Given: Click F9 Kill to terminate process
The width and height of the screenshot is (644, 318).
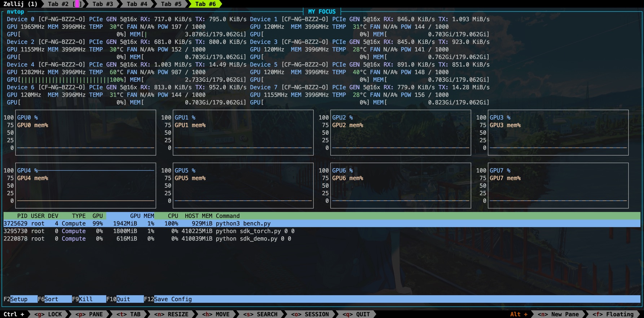Looking at the screenshot, I should [x=88, y=299].
